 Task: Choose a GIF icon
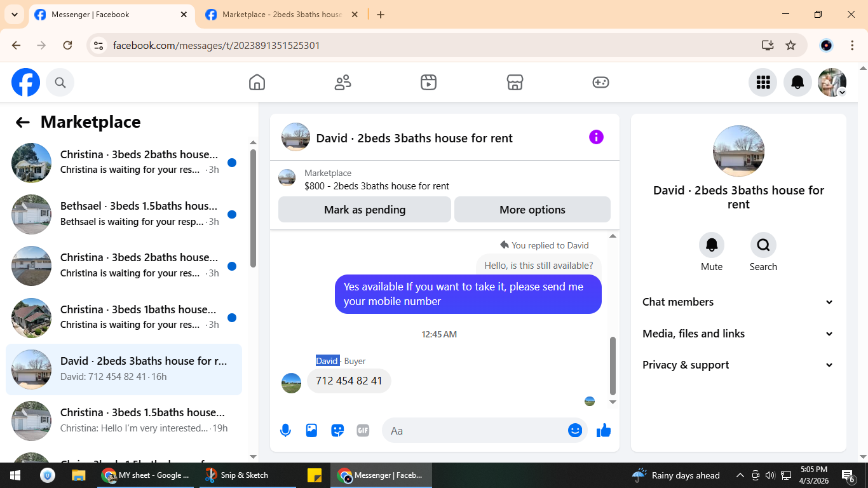click(x=363, y=431)
